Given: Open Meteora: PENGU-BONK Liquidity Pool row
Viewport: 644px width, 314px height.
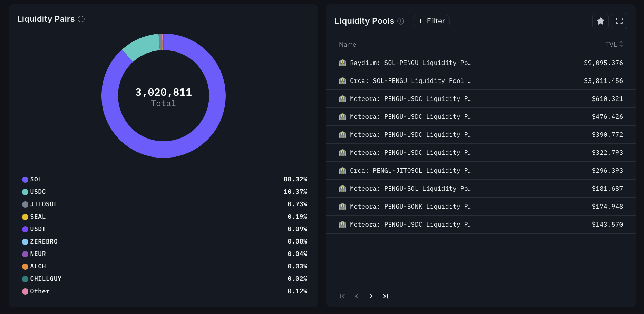Looking at the screenshot, I should coord(481,207).
